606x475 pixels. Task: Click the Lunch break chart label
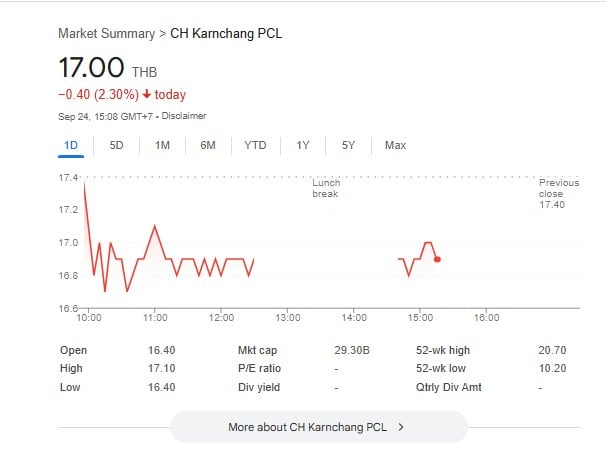pyautogui.click(x=326, y=188)
